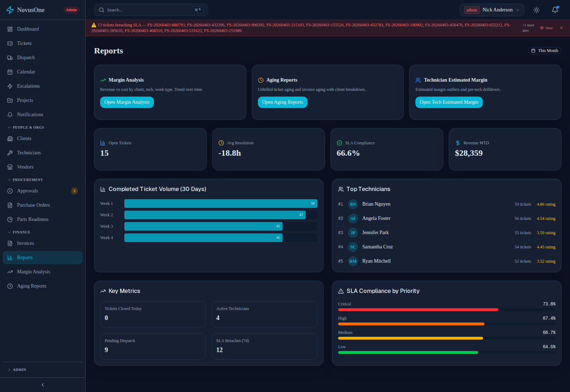The height and width of the screenshot is (392, 570).
Task: Open the Invoices page
Action: click(42, 243)
